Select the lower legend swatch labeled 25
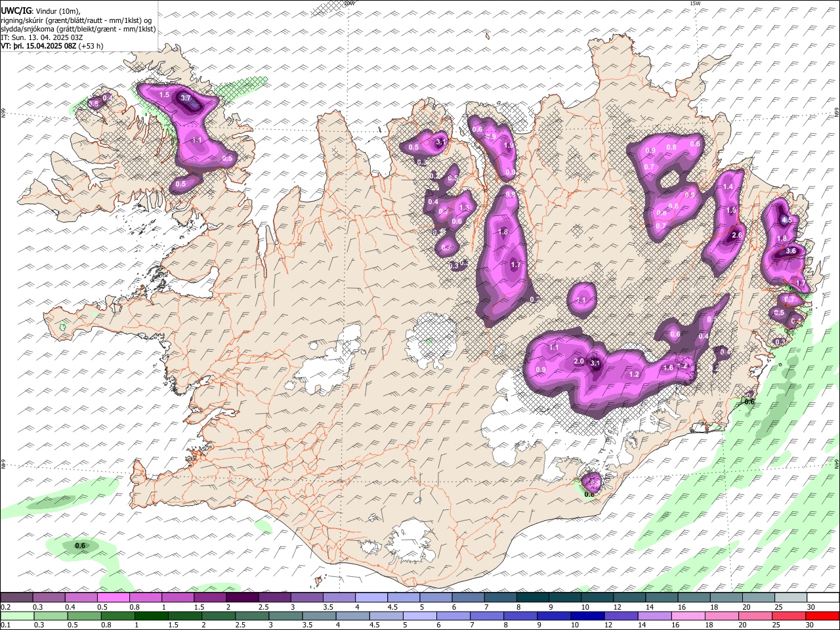The height and width of the screenshot is (630, 840). click(787, 616)
